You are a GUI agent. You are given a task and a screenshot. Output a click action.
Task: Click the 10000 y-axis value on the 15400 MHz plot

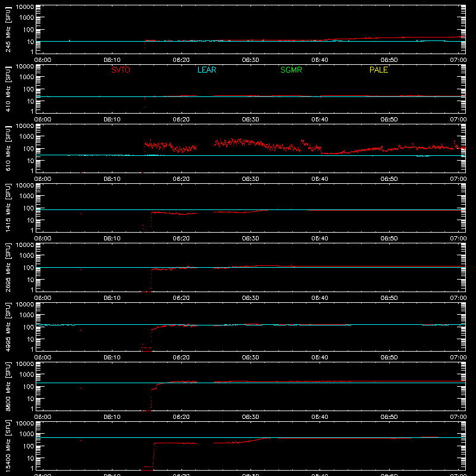25,424
